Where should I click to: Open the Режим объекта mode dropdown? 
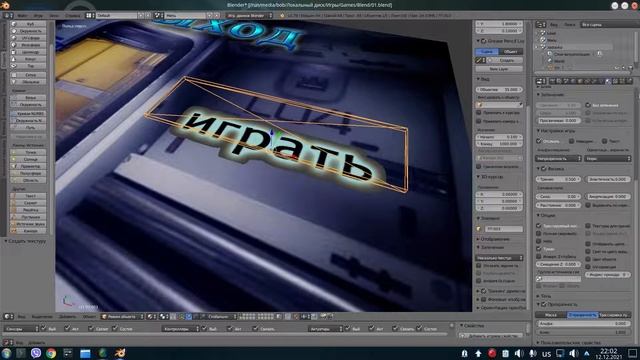pos(122,316)
